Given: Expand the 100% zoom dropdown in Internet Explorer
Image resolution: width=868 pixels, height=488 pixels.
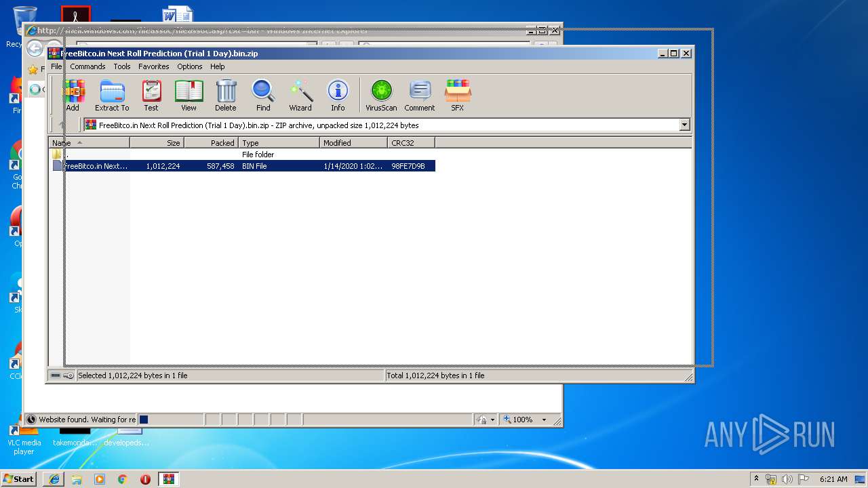Looking at the screenshot, I should (544, 420).
